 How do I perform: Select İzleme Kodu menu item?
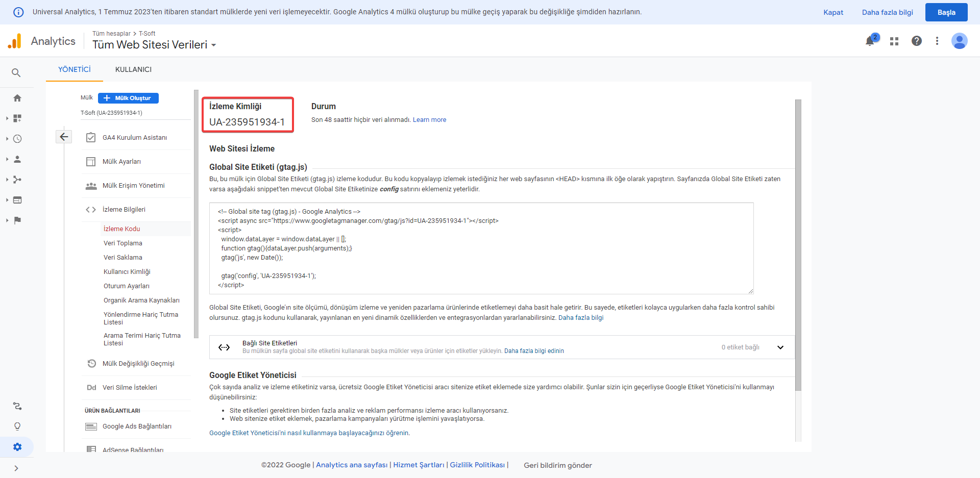tap(122, 229)
